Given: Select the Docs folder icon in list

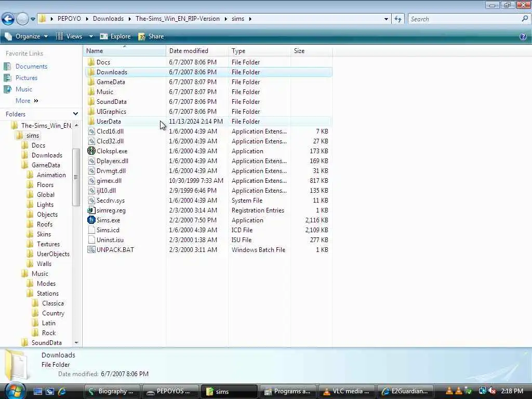Looking at the screenshot, I should (x=91, y=62).
